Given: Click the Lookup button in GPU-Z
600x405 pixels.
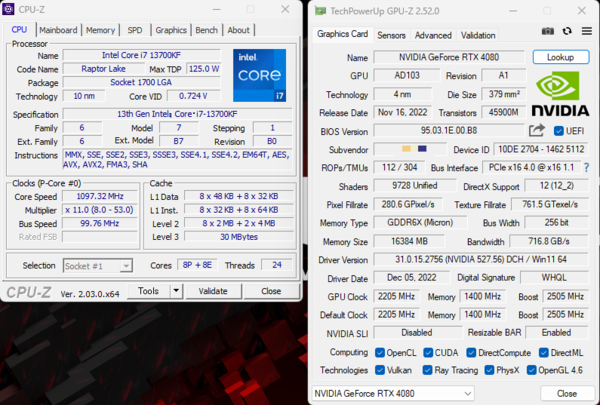Looking at the screenshot, I should click(561, 57).
